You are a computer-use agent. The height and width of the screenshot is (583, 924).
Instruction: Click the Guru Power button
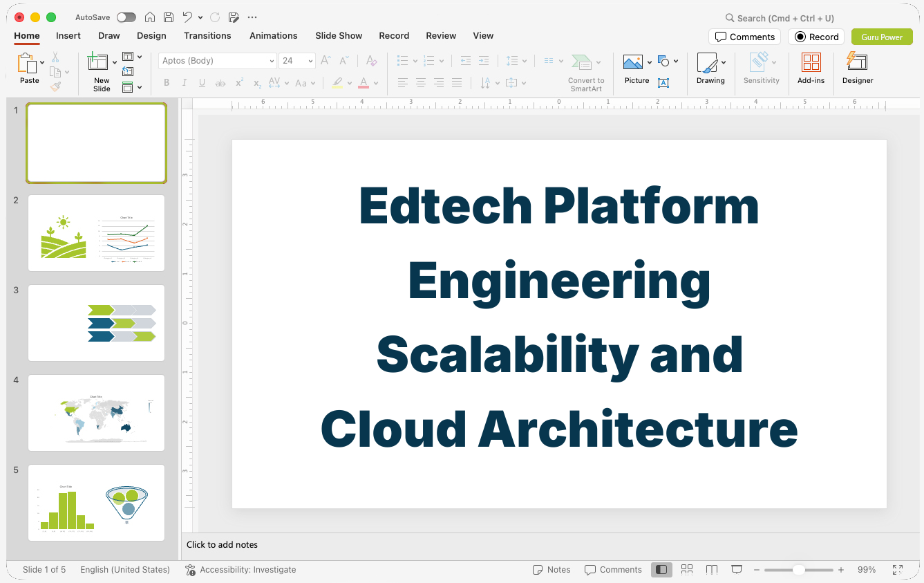click(882, 37)
